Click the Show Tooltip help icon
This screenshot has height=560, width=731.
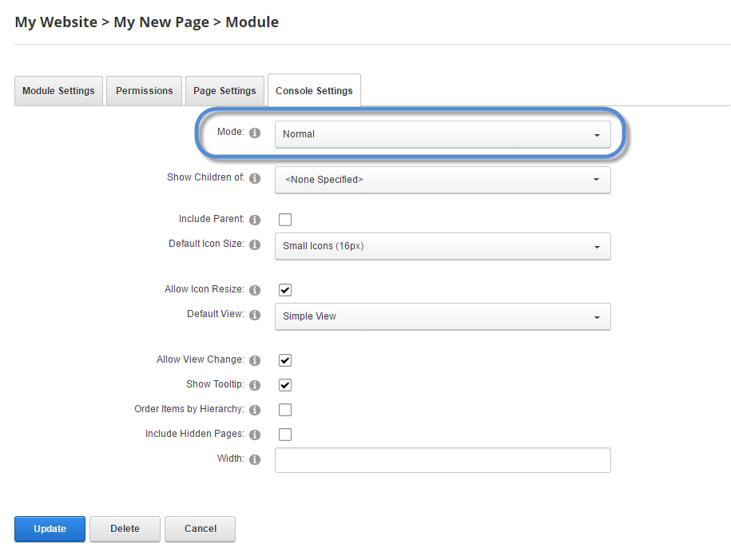point(255,385)
